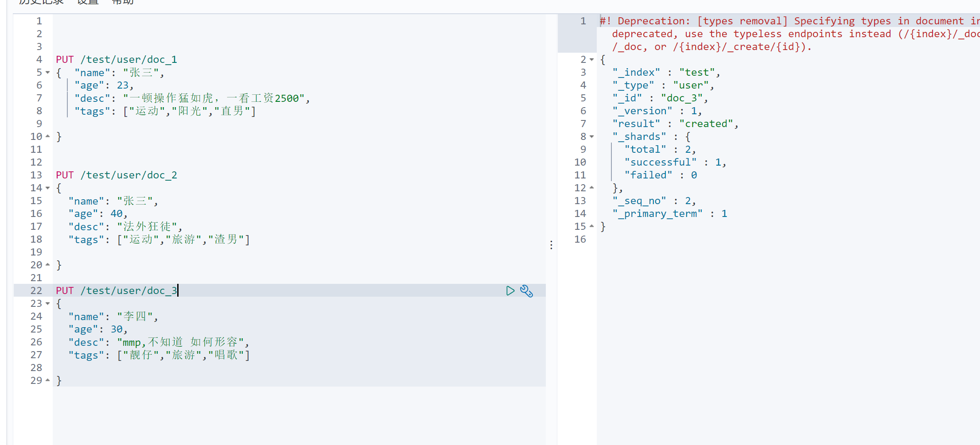Click the "age": 40 line in editor

[98, 213]
